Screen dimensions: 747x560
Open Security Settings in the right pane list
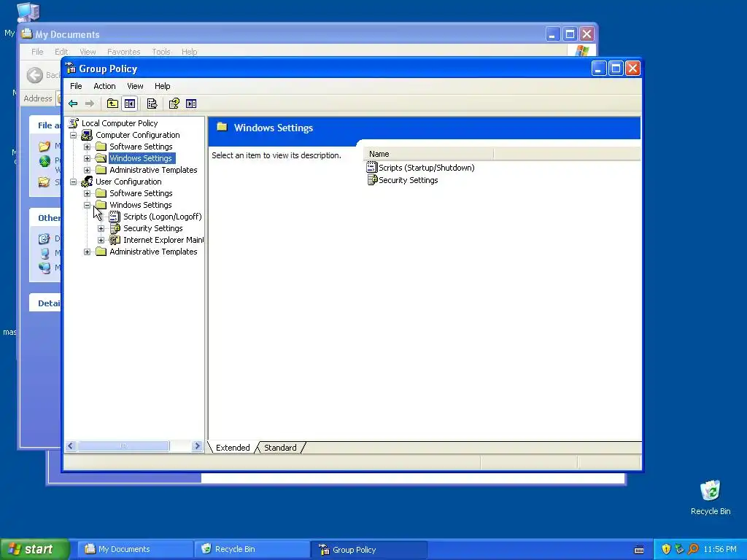click(408, 180)
